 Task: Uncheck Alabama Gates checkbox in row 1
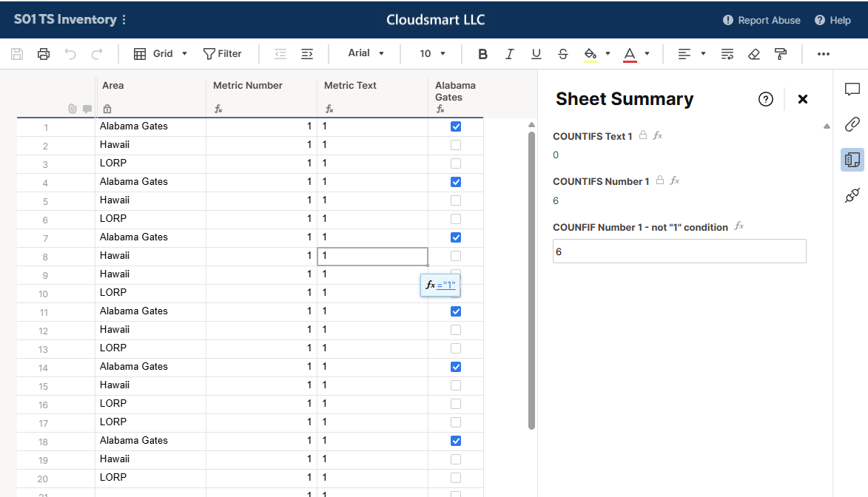[x=456, y=126]
